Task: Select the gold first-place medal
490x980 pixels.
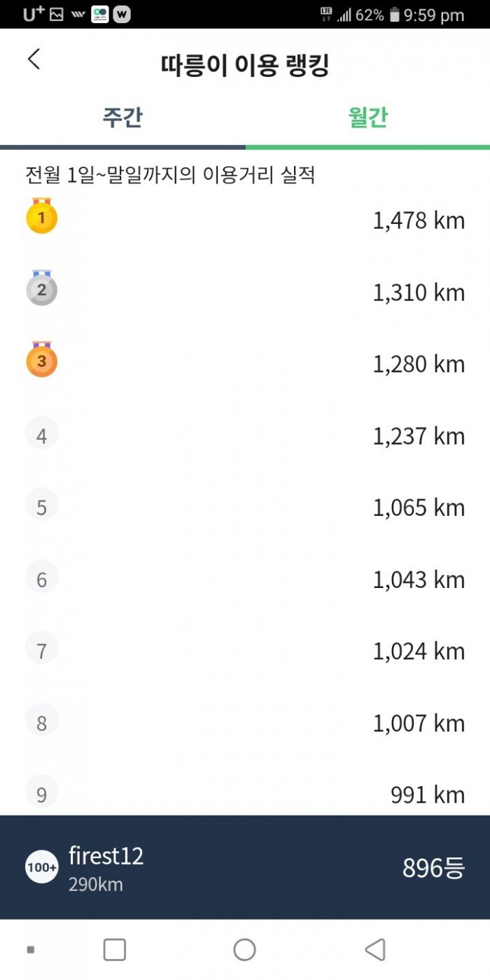Action: coord(41,216)
